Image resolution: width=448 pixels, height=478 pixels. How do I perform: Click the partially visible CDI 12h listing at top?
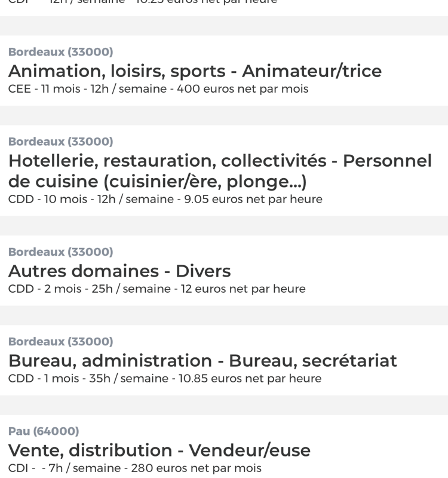point(224,6)
